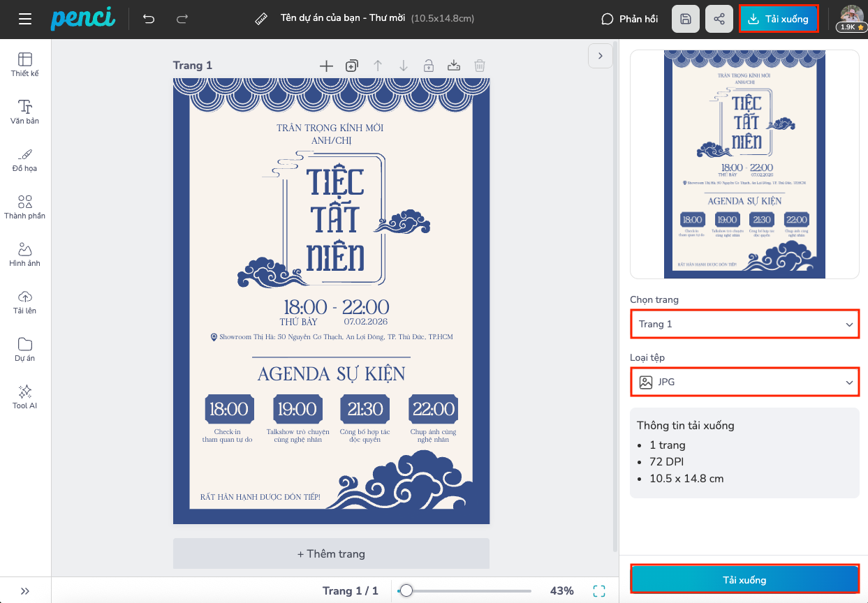
Task: Click the + Thêm trang button
Action: (331, 553)
